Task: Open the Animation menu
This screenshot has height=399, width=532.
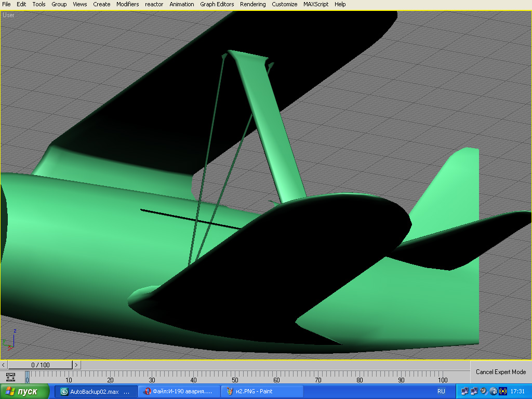Action: 182,4
